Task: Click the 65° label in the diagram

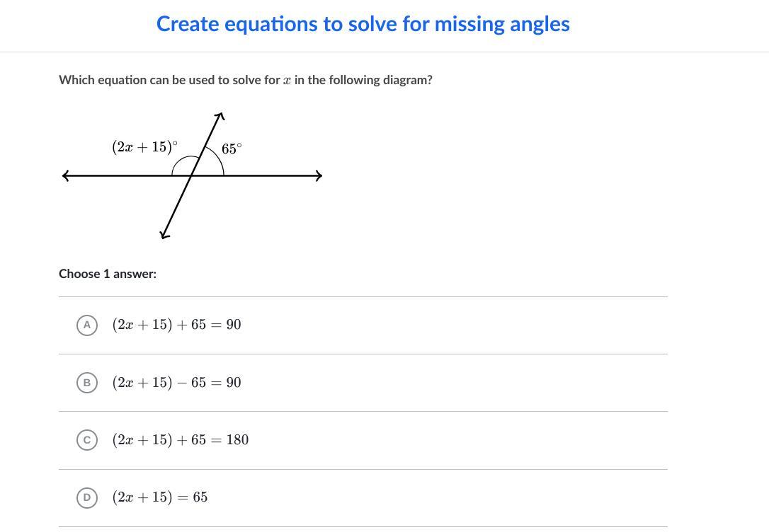Action: click(x=232, y=148)
